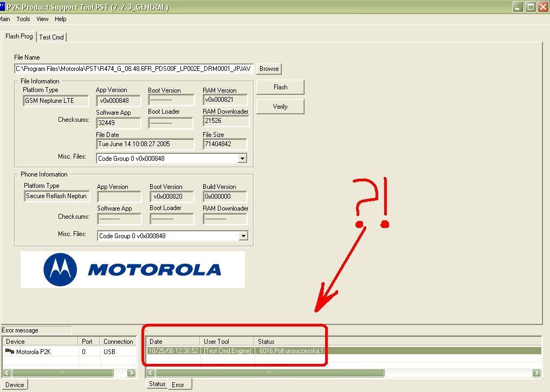Click device list scrollbar left arrow
The width and height of the screenshot is (550, 392).
pos(7,373)
